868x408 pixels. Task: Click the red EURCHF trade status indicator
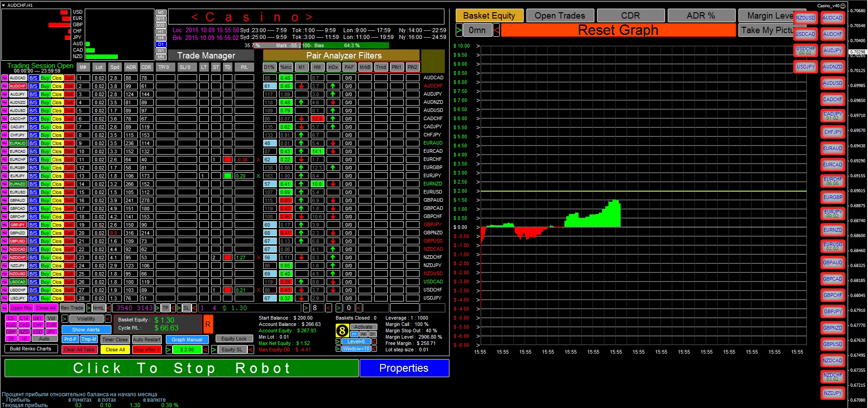(227, 160)
